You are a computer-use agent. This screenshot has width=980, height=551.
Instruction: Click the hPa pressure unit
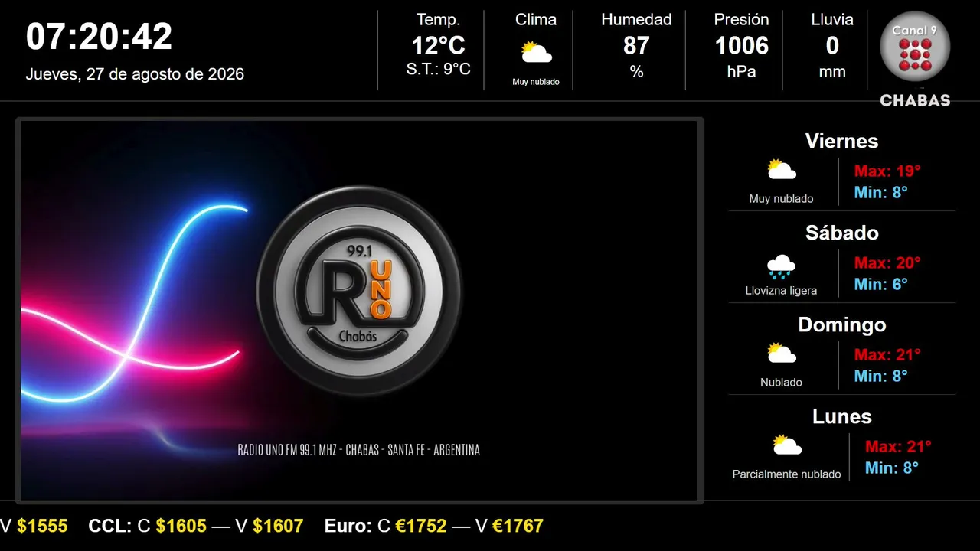742,72
